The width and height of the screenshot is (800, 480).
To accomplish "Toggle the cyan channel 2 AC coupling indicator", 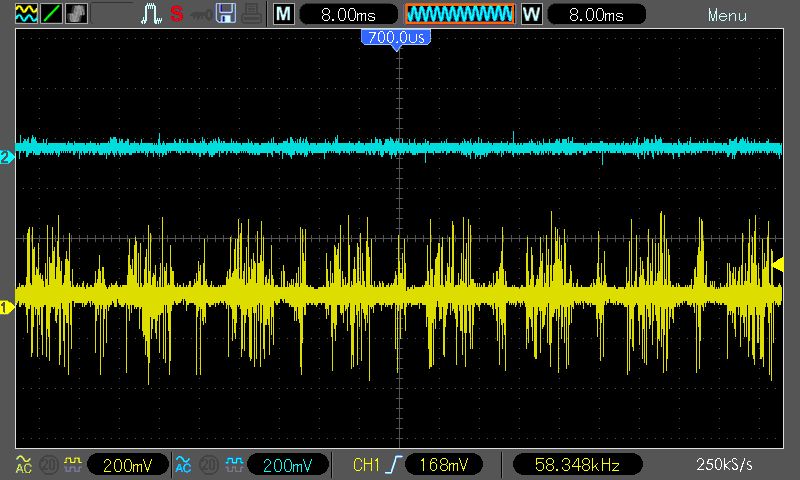I will coord(183,464).
